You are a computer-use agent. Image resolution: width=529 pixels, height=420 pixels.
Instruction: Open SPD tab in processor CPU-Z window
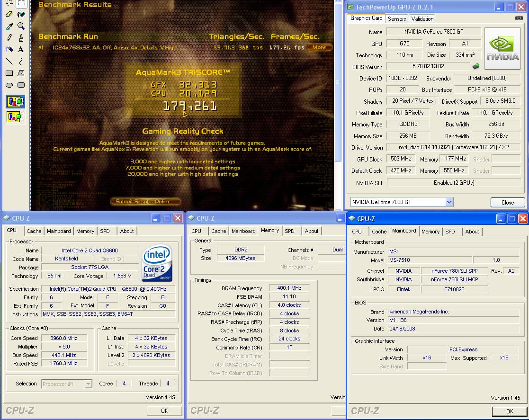(105, 231)
